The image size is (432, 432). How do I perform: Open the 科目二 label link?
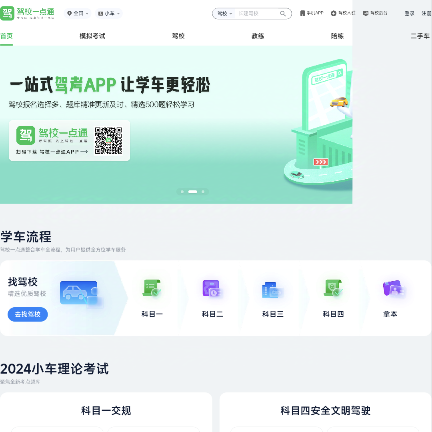point(212,314)
